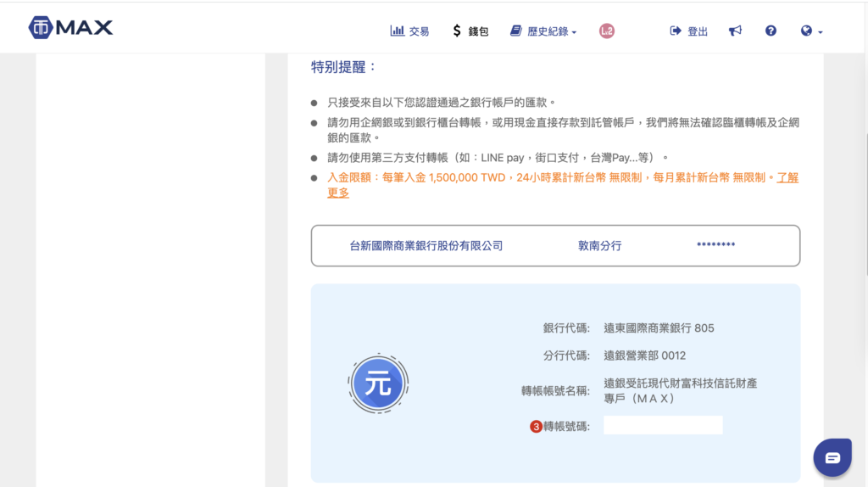
Task: Expand the 歷史紀錄 history dropdown
Action: tap(543, 31)
